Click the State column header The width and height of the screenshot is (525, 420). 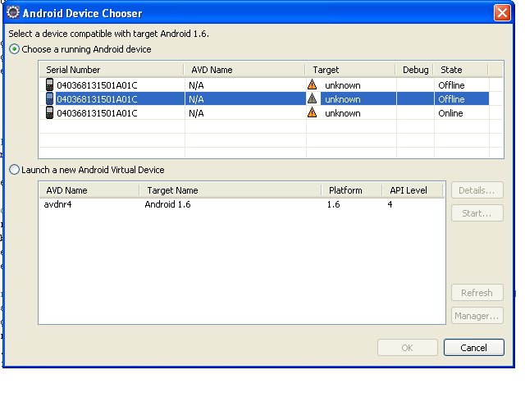461,70
